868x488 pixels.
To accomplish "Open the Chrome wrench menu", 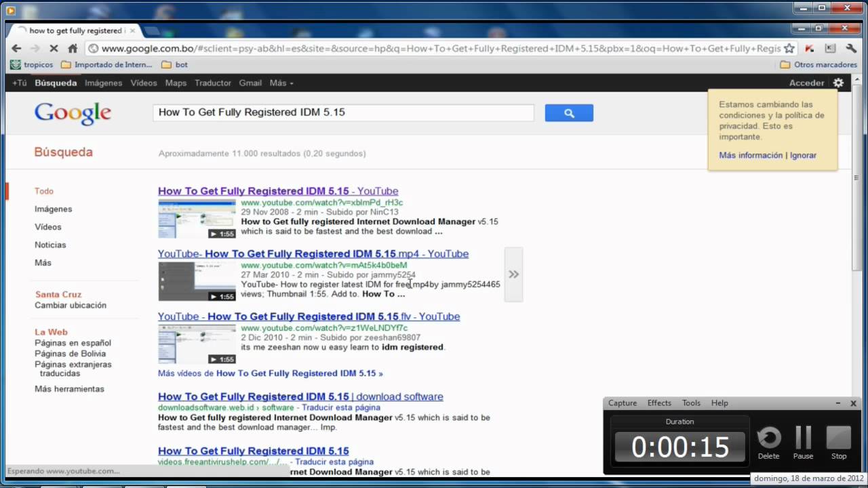I will (x=851, y=48).
